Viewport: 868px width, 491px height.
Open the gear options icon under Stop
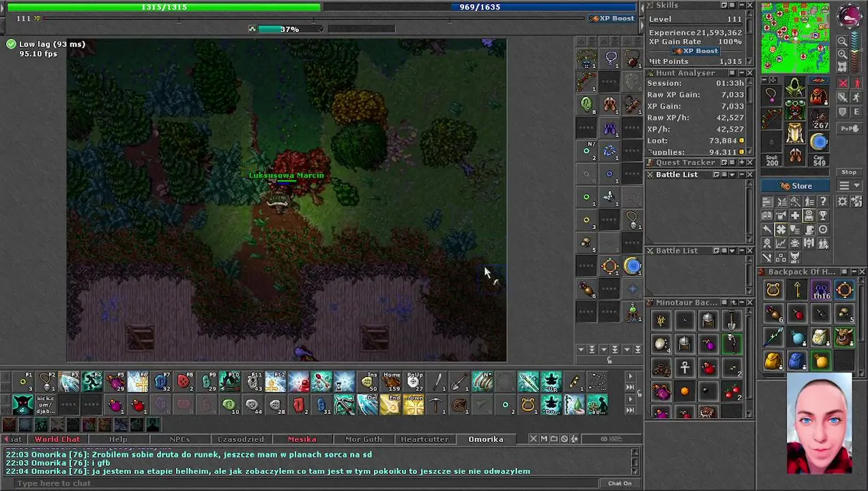[x=842, y=201]
